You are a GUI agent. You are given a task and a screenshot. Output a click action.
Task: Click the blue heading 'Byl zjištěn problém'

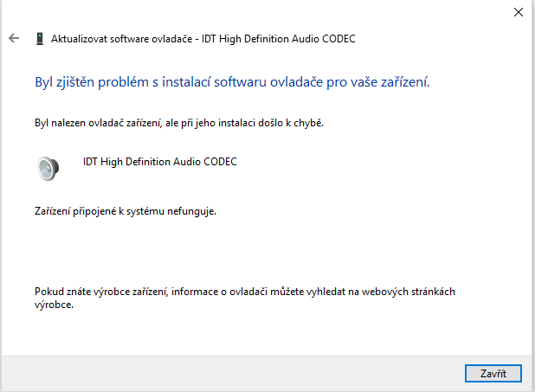232,83
